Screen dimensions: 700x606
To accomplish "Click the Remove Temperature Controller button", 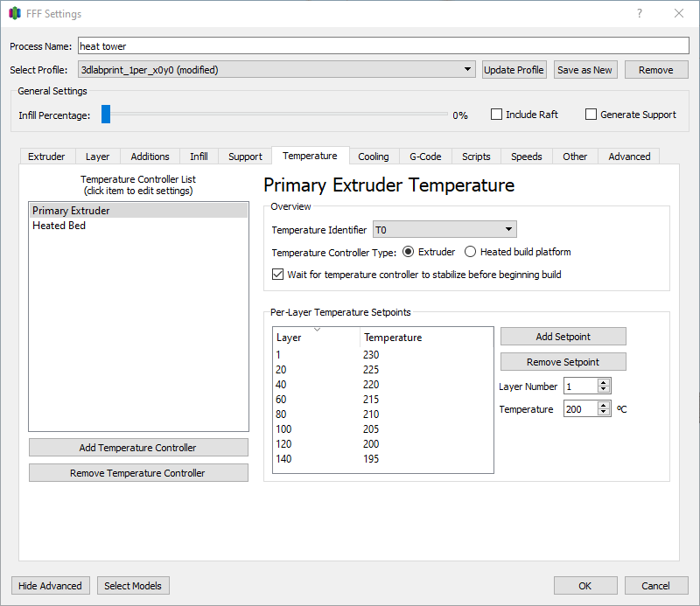I will tap(138, 473).
